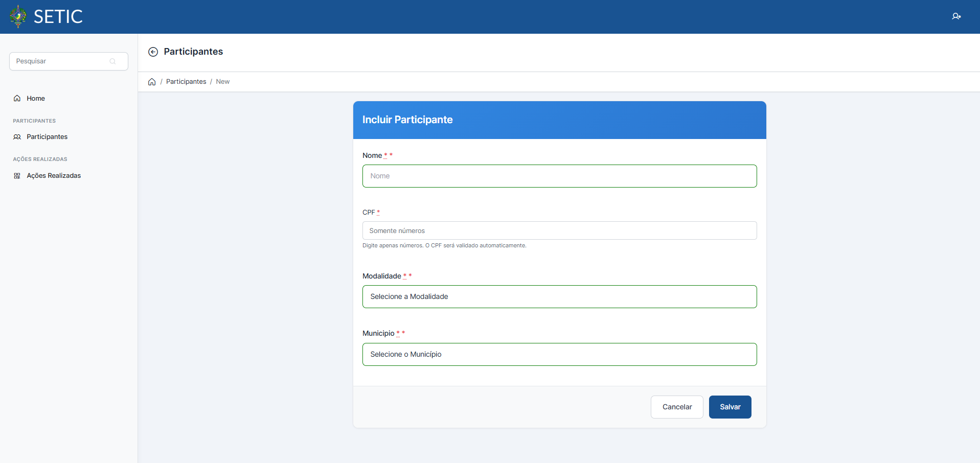Open the user account icon in header
This screenshot has height=463, width=980.
(956, 16)
